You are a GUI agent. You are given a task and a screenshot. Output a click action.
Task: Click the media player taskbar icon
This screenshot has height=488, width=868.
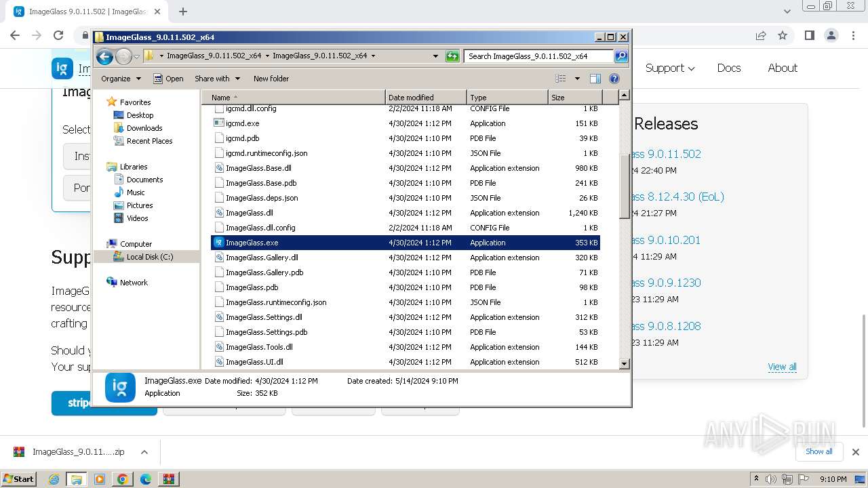[100, 479]
